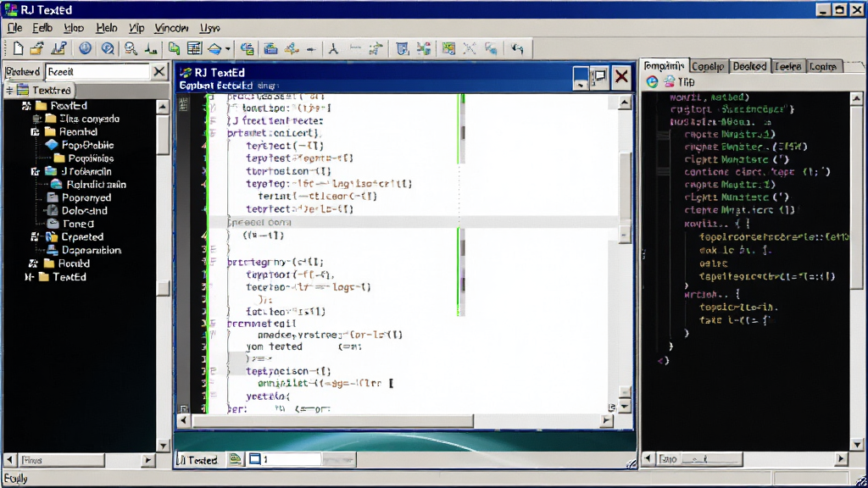Viewport: 868px width, 488px height.
Task: Open the Window menu
Action: click(171, 28)
